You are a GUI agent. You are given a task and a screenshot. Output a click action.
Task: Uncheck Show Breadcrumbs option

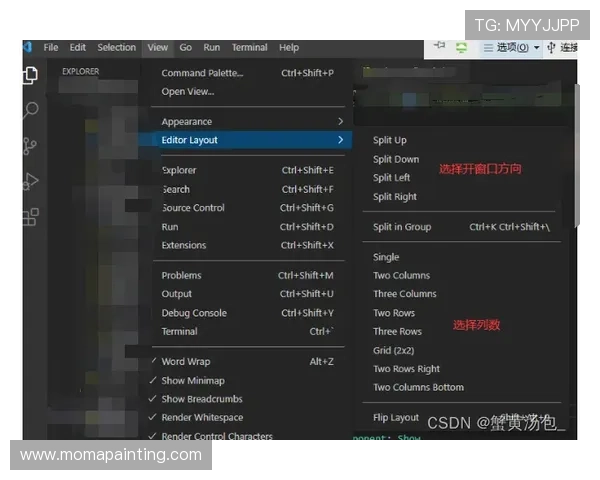tap(200, 399)
